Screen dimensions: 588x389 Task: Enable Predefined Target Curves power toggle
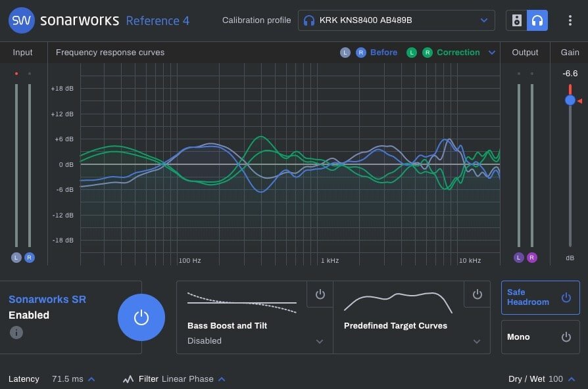477,294
